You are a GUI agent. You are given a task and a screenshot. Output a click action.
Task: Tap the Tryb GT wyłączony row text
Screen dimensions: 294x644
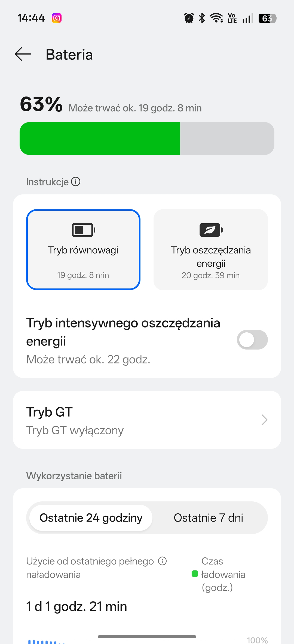tap(75, 431)
